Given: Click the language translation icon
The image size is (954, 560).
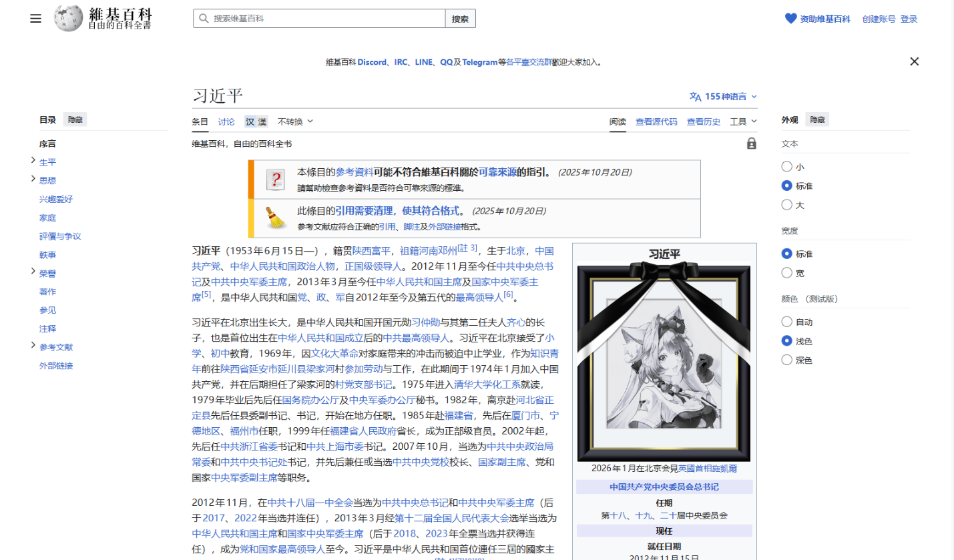Looking at the screenshot, I should [696, 96].
